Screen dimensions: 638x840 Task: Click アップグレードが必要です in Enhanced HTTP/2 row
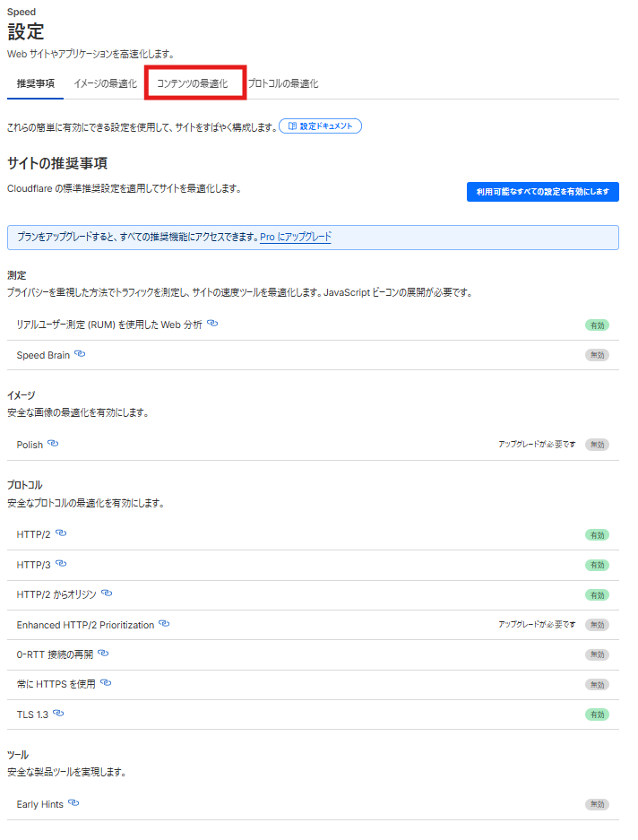pyautogui.click(x=537, y=624)
